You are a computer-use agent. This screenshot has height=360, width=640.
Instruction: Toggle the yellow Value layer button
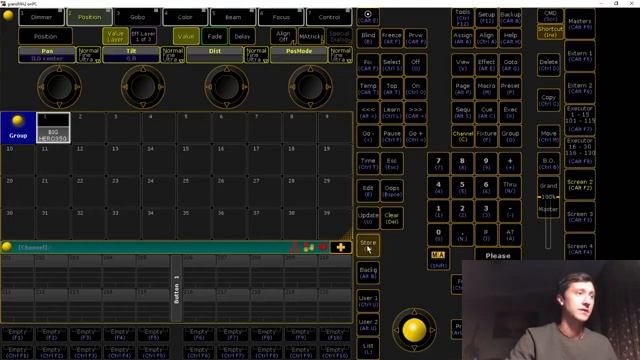(x=186, y=36)
